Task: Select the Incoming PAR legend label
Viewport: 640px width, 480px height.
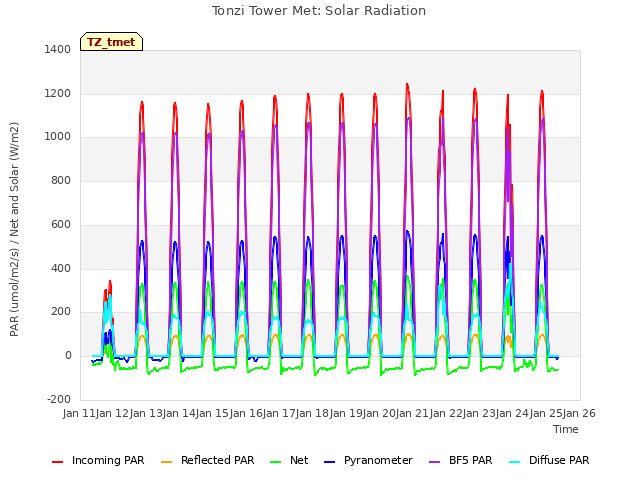Action: (108, 460)
